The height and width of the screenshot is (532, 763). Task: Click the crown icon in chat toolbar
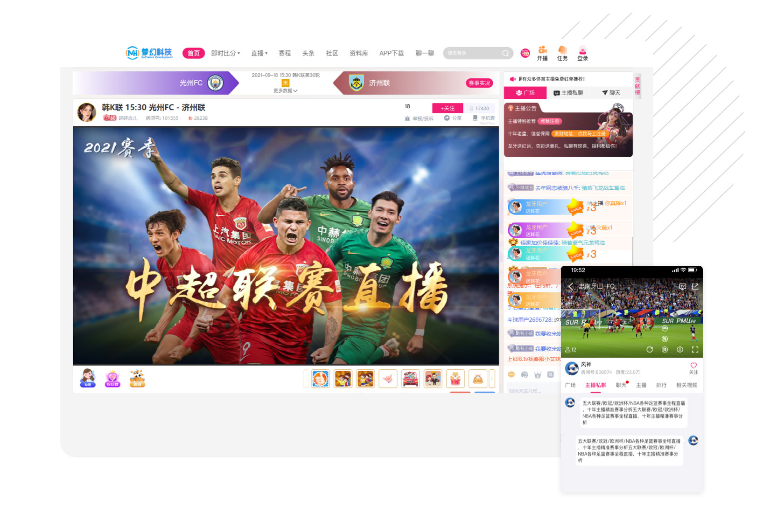point(538,374)
